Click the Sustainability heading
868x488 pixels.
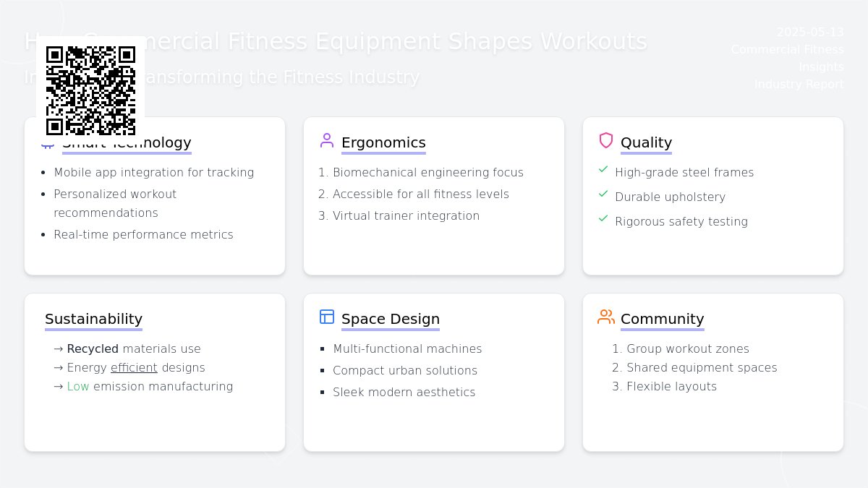pos(93,319)
